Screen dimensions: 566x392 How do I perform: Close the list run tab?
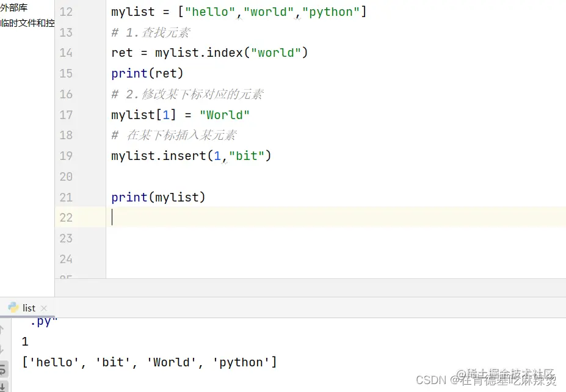click(x=44, y=308)
